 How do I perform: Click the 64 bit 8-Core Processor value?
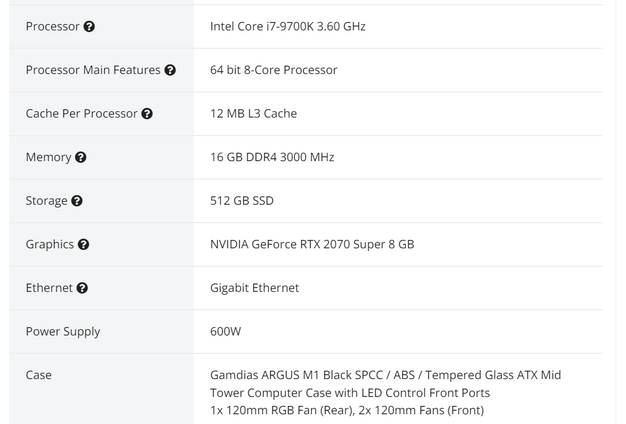(x=273, y=70)
